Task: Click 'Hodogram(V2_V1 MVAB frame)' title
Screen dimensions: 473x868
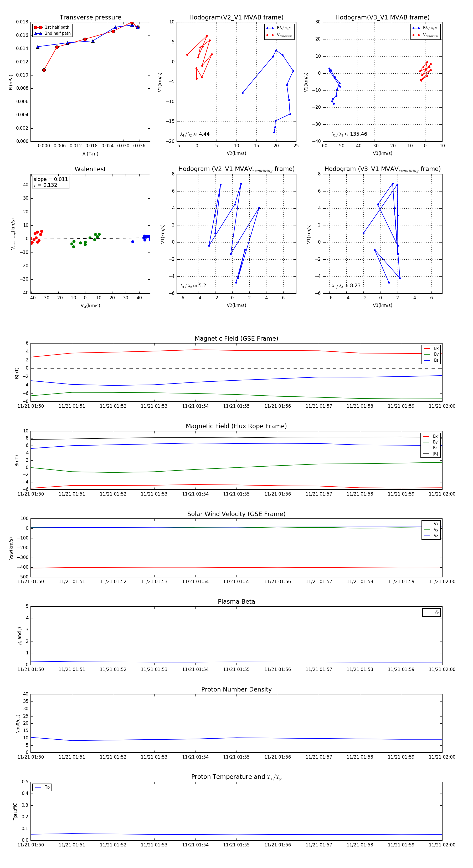Action: click(236, 18)
